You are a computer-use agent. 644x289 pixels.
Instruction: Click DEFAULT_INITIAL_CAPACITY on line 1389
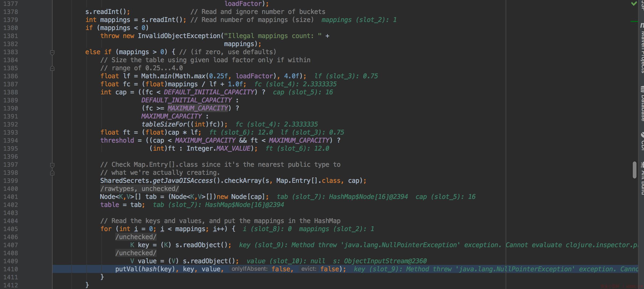tap(187, 100)
